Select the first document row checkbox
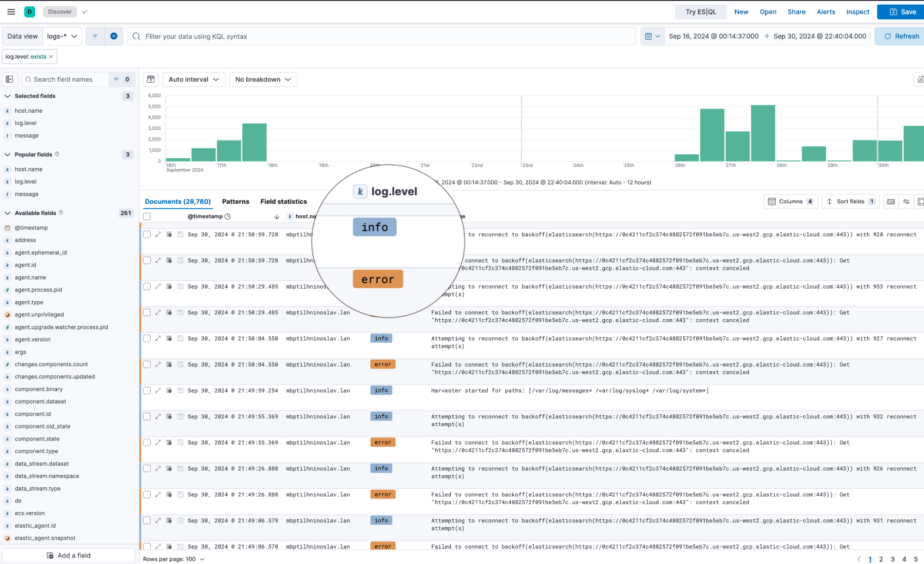This screenshot has height=564, width=924. 147,235
